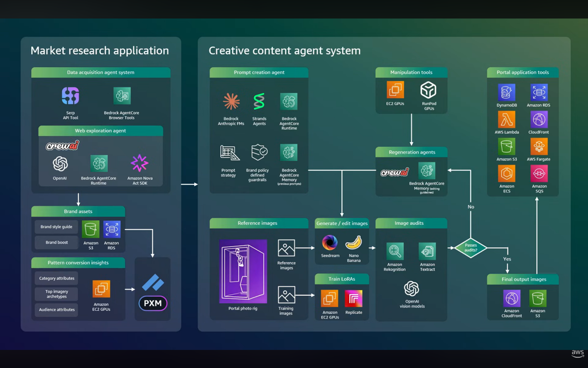This screenshot has width=588, height=368.
Task: Click the Audience attributes box
Action: coord(56,310)
